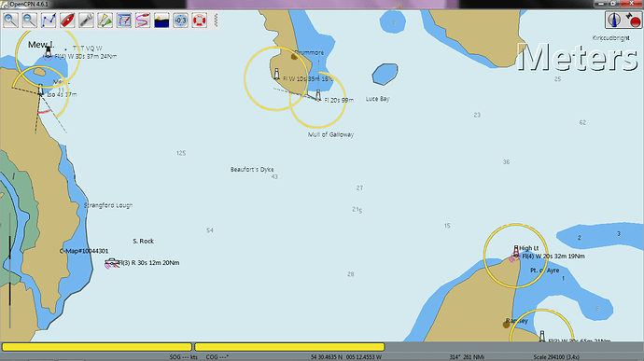Click the small blue shoal area in Luce Bay
This screenshot has width=644, height=361.
click(x=385, y=74)
